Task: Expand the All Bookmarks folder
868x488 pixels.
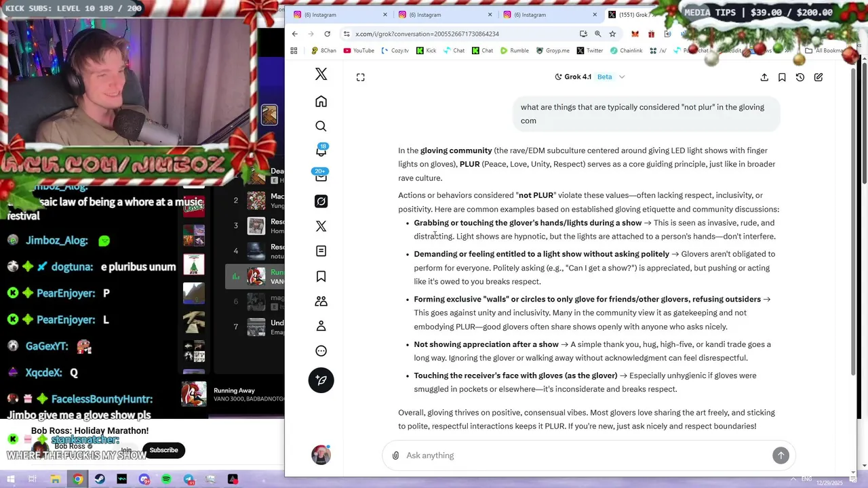Action: point(824,51)
